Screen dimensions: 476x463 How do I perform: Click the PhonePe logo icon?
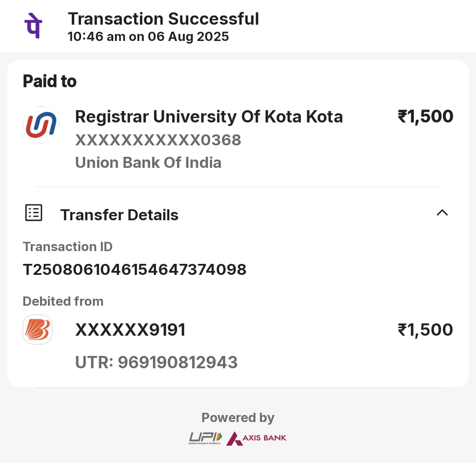[33, 26]
